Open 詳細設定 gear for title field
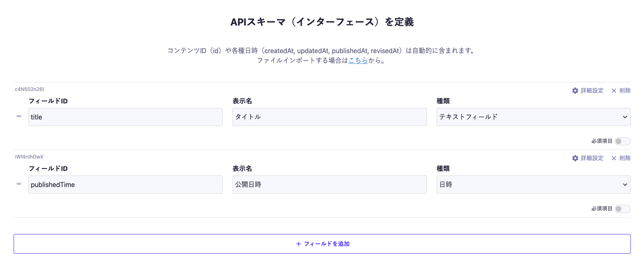The image size is (644, 269). pos(587,91)
